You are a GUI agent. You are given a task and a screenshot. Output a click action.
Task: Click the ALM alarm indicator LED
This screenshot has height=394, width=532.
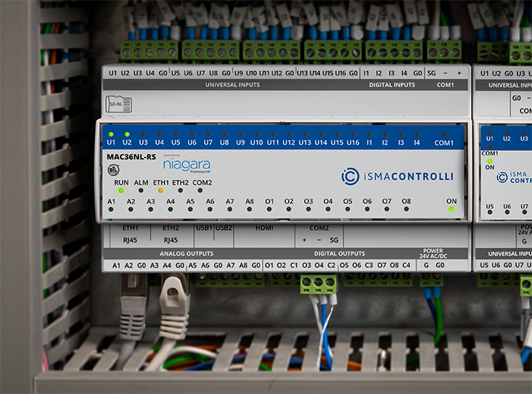pyautogui.click(x=141, y=191)
